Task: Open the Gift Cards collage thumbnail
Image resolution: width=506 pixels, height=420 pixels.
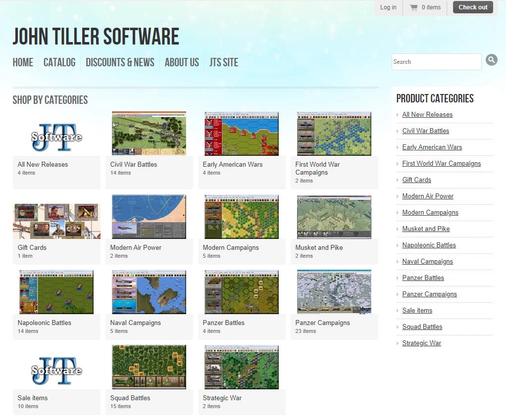Action: click(x=56, y=221)
